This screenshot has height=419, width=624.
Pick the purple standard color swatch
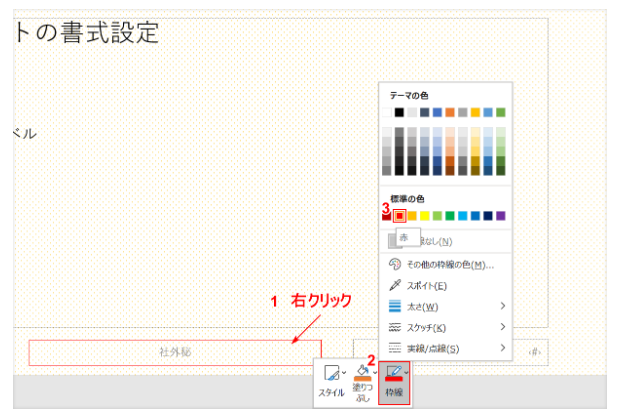tap(501, 215)
